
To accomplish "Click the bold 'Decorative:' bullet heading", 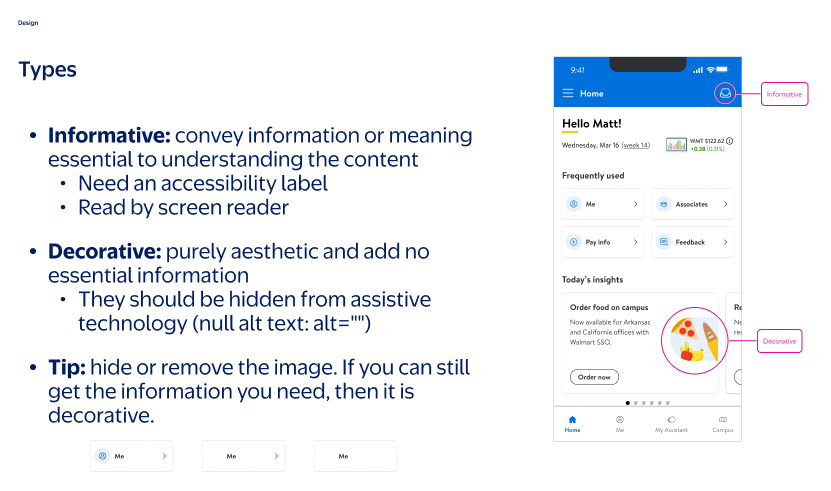I will (x=104, y=251).
